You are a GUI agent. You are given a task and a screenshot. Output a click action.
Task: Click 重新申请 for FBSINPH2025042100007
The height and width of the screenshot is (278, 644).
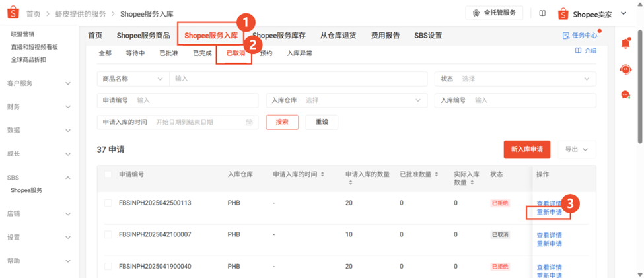click(549, 244)
